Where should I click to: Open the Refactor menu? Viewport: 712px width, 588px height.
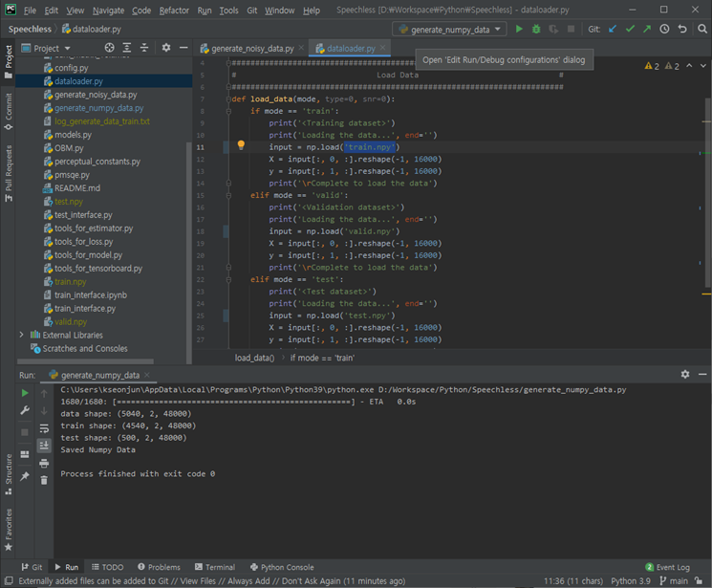coord(174,10)
